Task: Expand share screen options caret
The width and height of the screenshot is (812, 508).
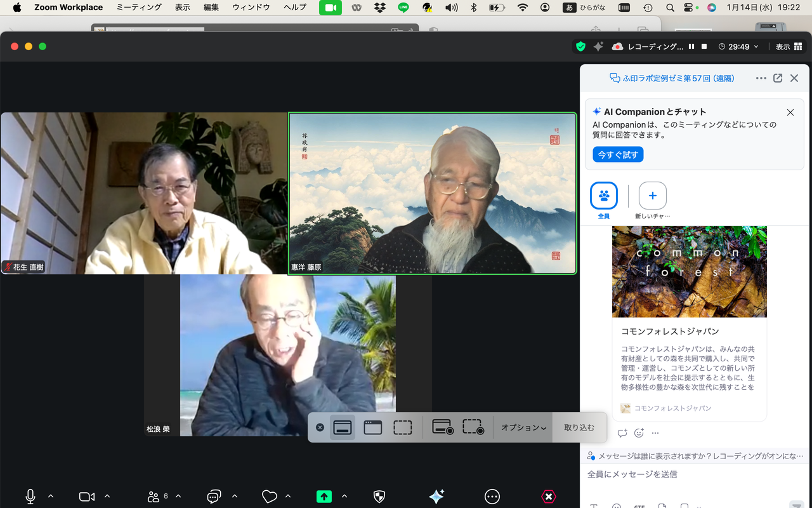Action: pyautogui.click(x=344, y=496)
